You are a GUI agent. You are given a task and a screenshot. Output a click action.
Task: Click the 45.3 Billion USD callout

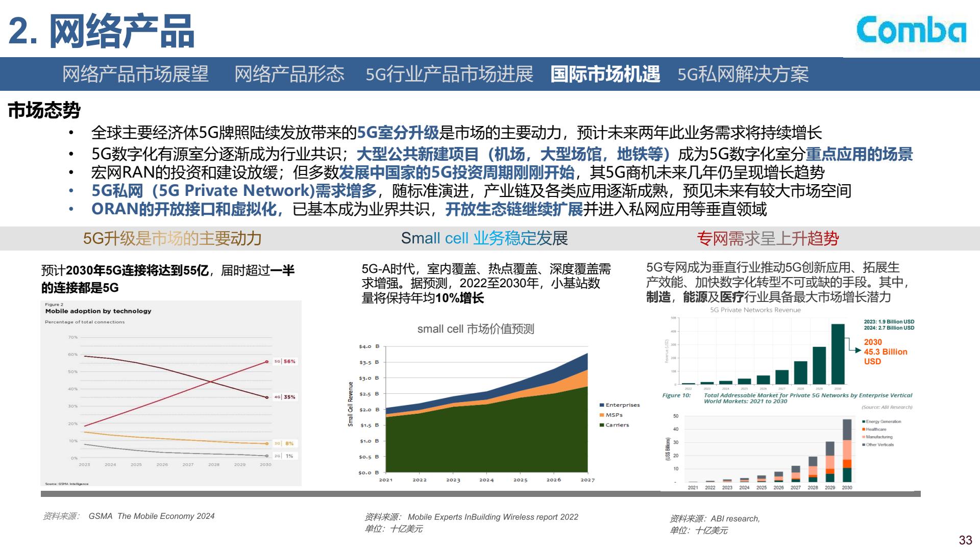[x=886, y=352]
